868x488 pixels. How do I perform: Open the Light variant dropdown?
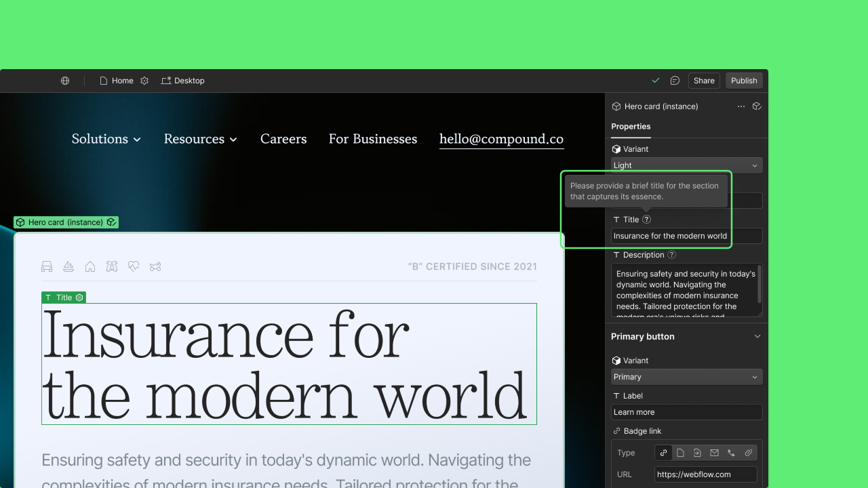coord(686,165)
